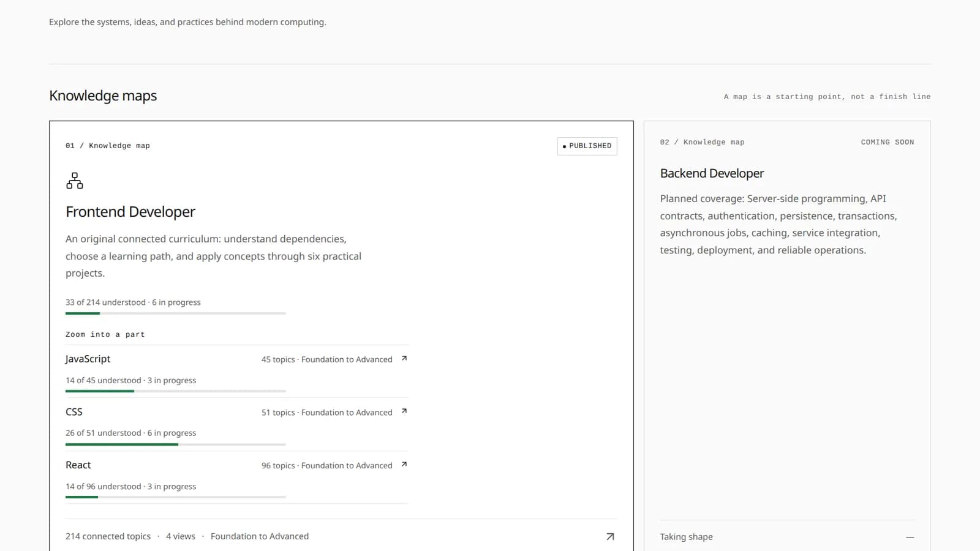Click the '02 / Knowledge map' label

703,142
